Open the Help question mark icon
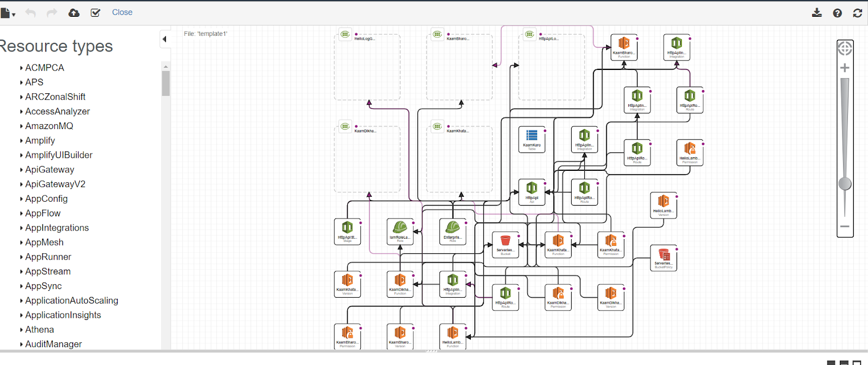The height and width of the screenshot is (365, 868). (838, 12)
